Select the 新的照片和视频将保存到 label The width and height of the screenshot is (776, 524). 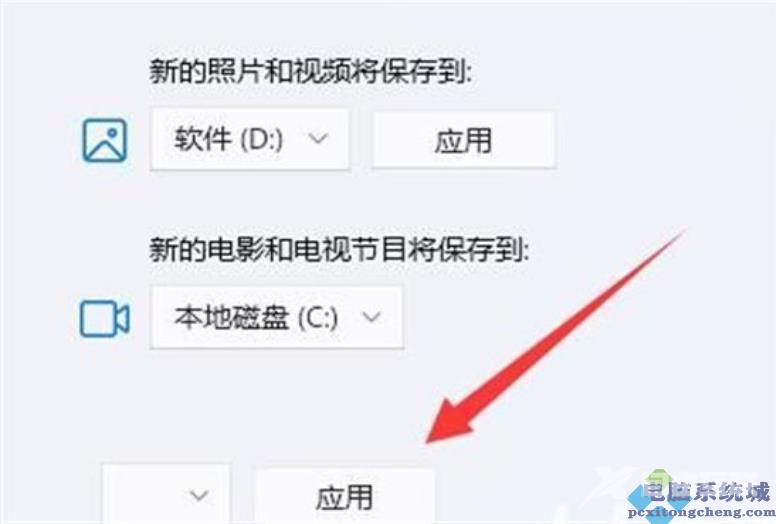[311, 73]
